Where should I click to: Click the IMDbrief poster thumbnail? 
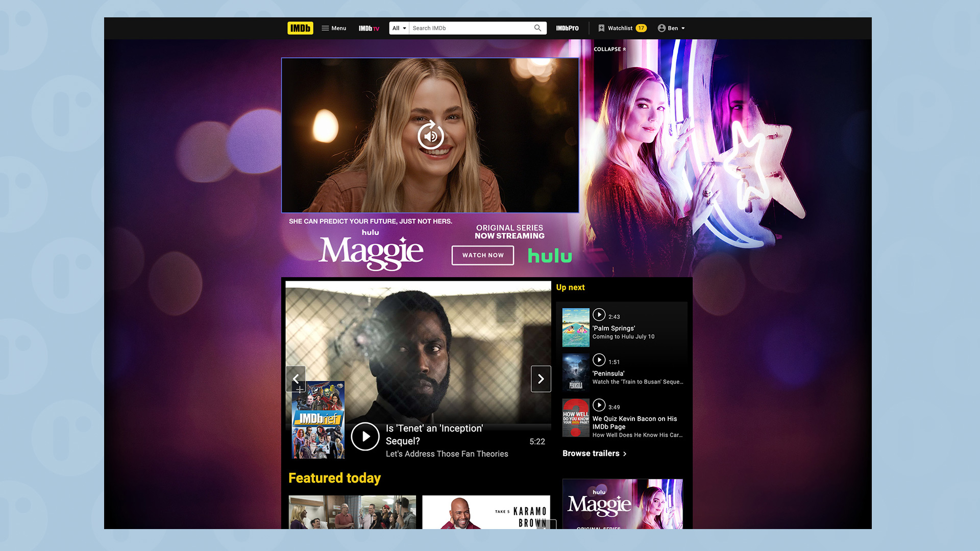(x=318, y=420)
